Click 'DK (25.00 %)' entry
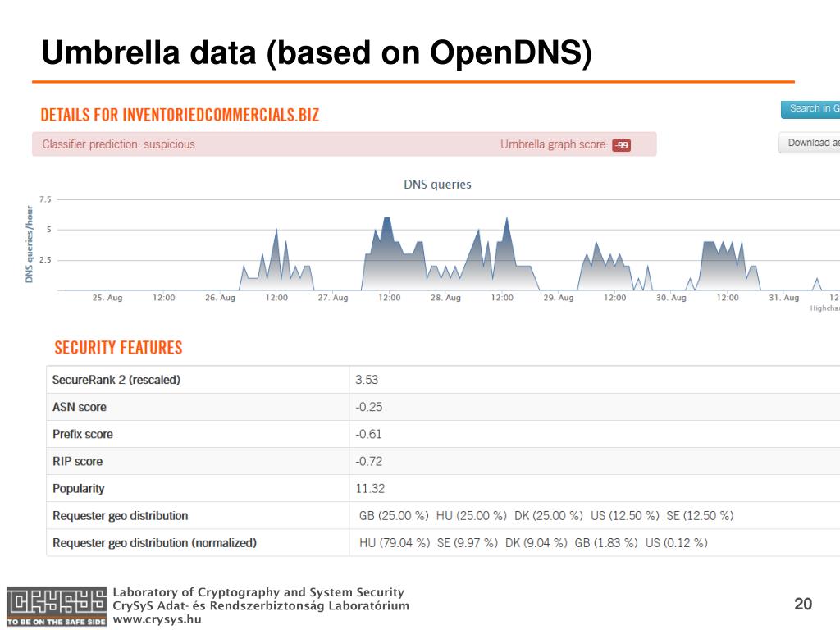The height and width of the screenshot is (630, 840). [x=549, y=516]
